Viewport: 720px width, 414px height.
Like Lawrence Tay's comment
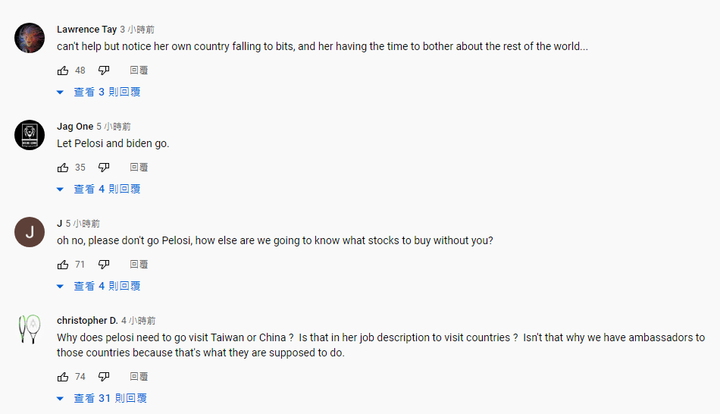pyautogui.click(x=63, y=70)
